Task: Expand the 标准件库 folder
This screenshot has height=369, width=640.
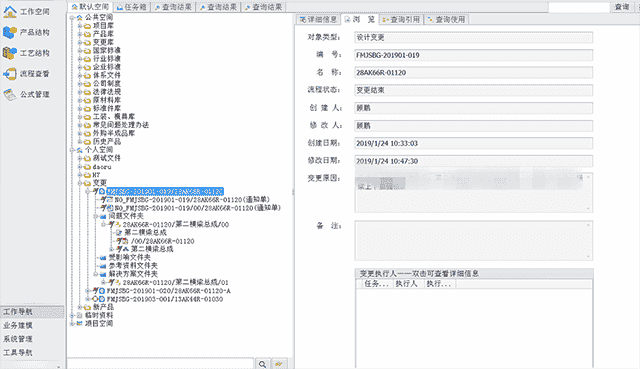Action: (x=80, y=109)
